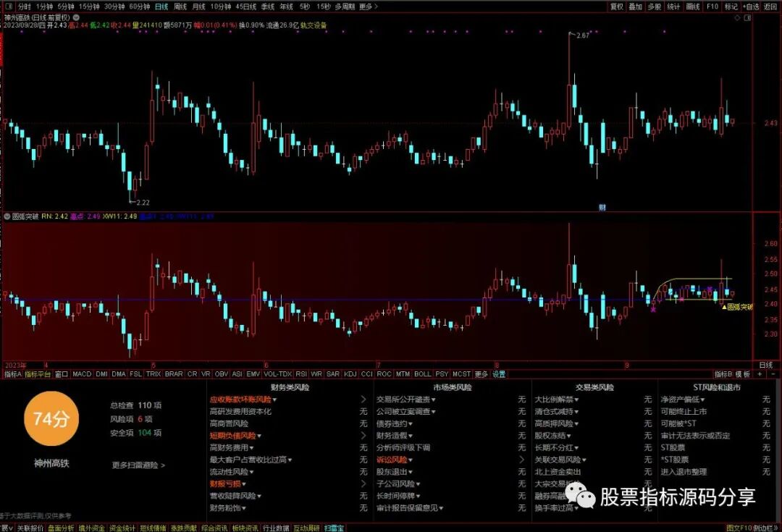This screenshot has height=532, width=782.
Task: Select the 15分钟 period
Action: (x=89, y=7)
